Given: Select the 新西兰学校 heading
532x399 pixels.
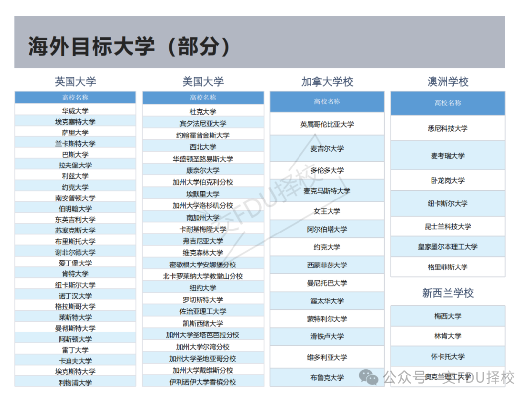Looking at the screenshot, I should click(x=448, y=293).
